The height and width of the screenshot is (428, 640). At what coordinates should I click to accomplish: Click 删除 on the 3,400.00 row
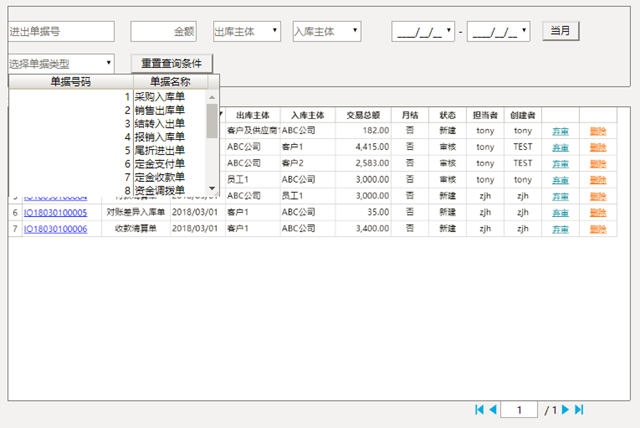598,229
